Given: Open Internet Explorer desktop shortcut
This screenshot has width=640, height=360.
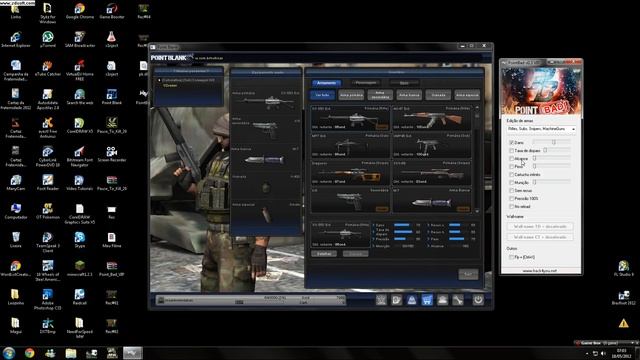Looking at the screenshot, I should (16, 40).
